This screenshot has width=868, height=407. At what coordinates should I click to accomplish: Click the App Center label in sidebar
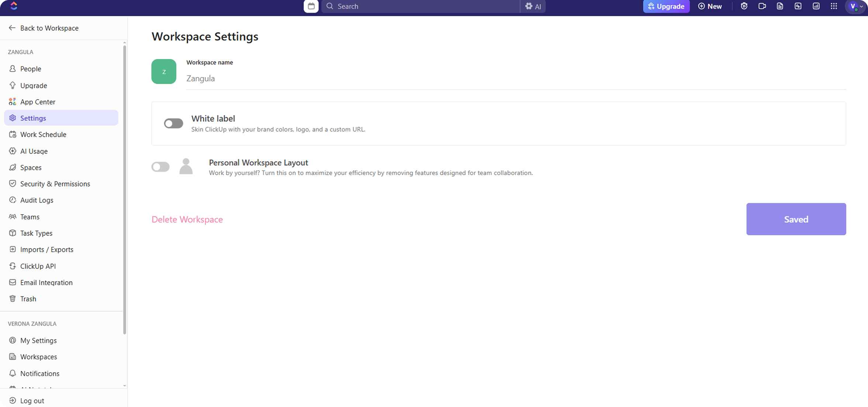[38, 102]
